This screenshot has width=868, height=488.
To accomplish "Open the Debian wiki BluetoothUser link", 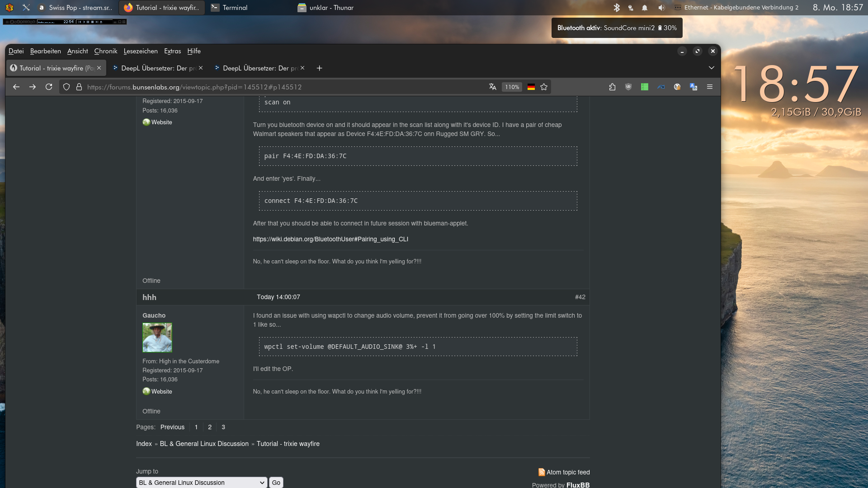I will pos(330,239).
